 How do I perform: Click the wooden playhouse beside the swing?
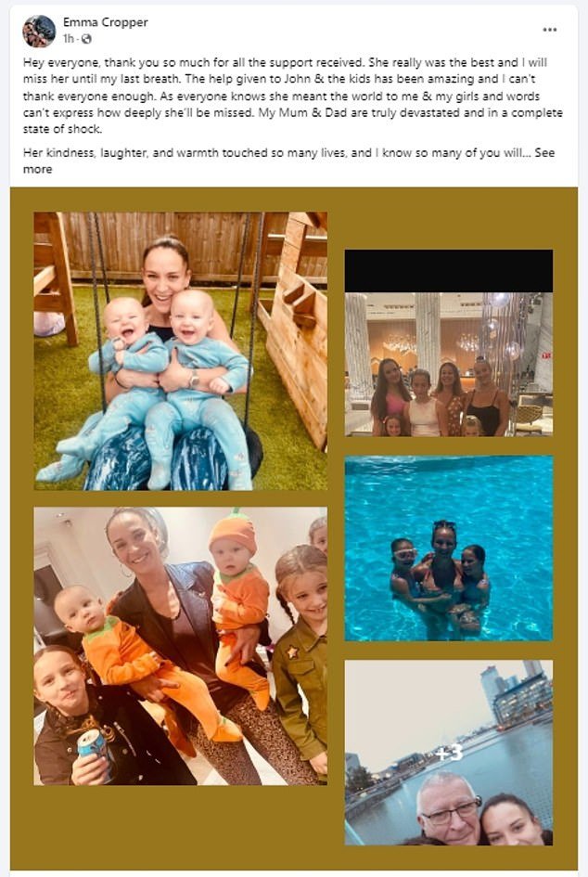click(x=295, y=330)
